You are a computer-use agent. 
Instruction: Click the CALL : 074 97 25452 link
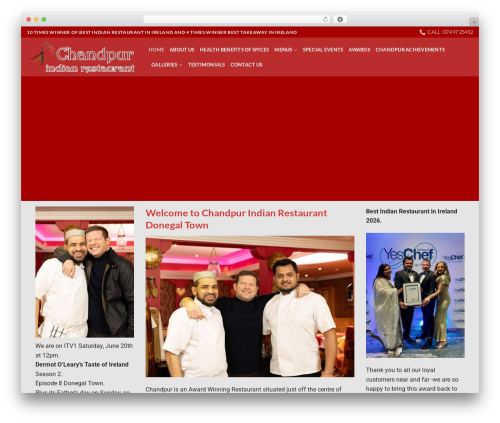coord(446,32)
